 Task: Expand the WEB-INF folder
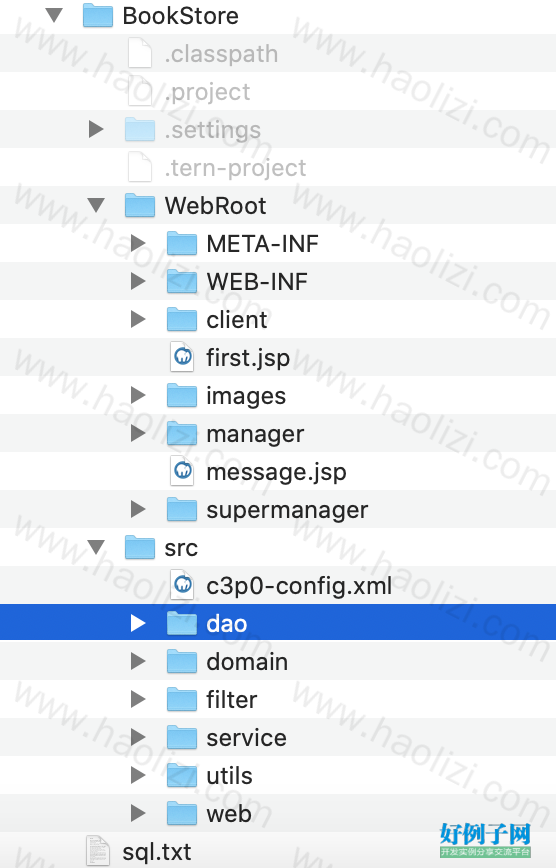pos(138,281)
